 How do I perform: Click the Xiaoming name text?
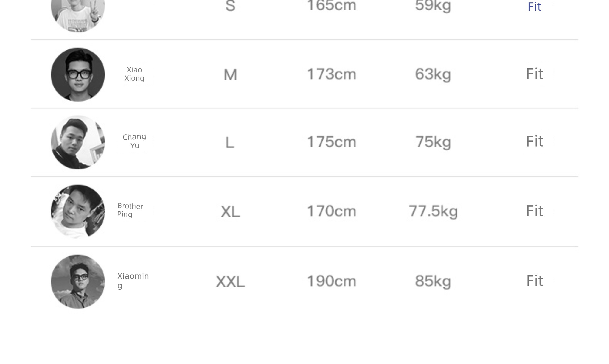pos(133,280)
